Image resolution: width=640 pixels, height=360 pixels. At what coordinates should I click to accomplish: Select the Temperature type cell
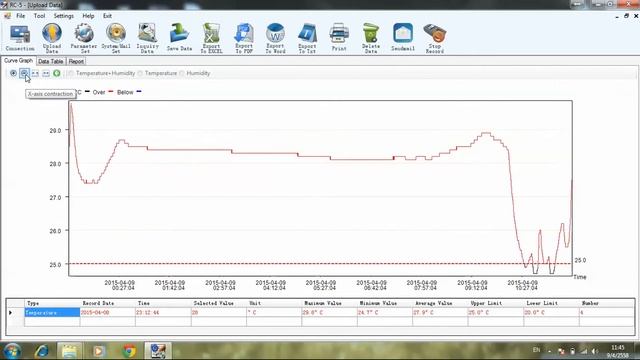[x=52, y=312]
